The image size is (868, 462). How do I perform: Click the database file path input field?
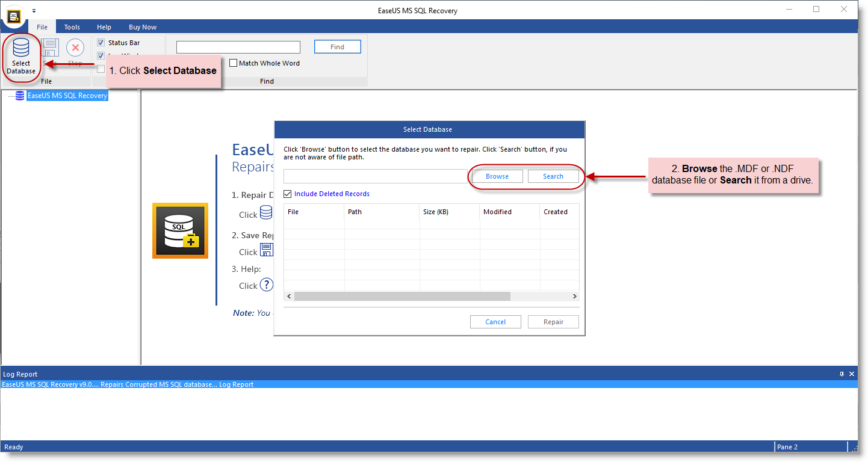tap(374, 176)
